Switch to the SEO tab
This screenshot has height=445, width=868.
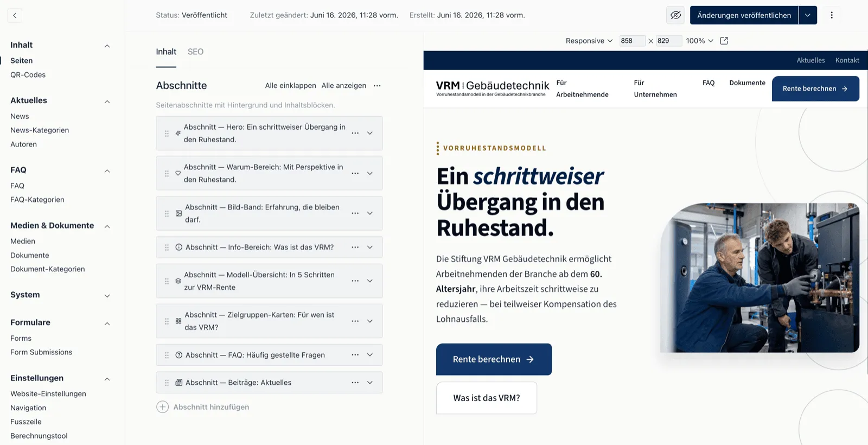195,52
